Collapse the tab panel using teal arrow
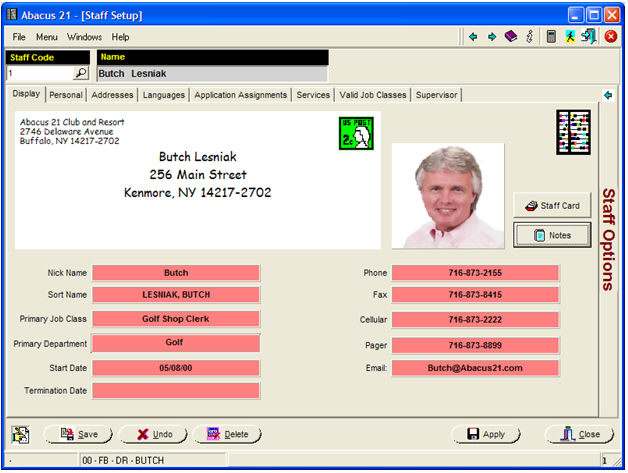Viewport: 628px width, 473px height. (607, 96)
